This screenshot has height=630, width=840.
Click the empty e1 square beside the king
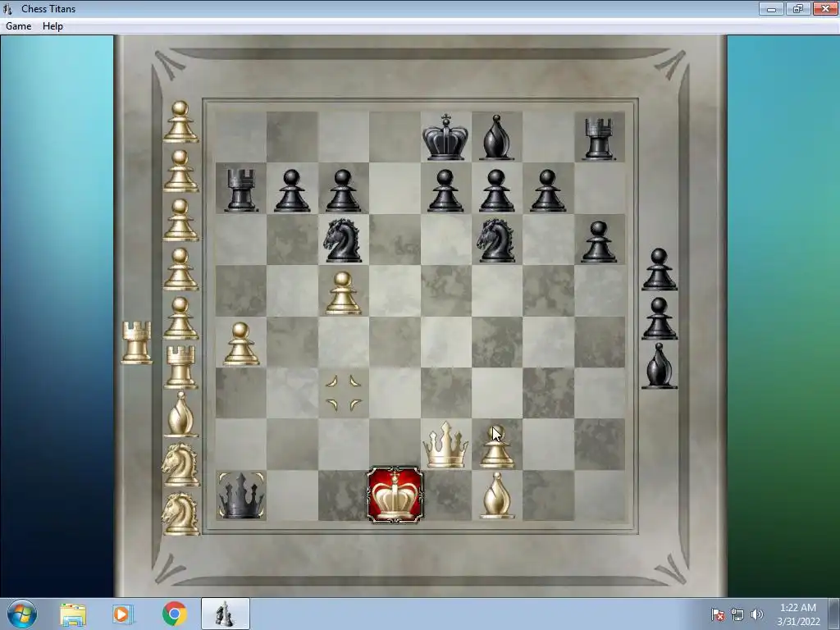(x=445, y=495)
